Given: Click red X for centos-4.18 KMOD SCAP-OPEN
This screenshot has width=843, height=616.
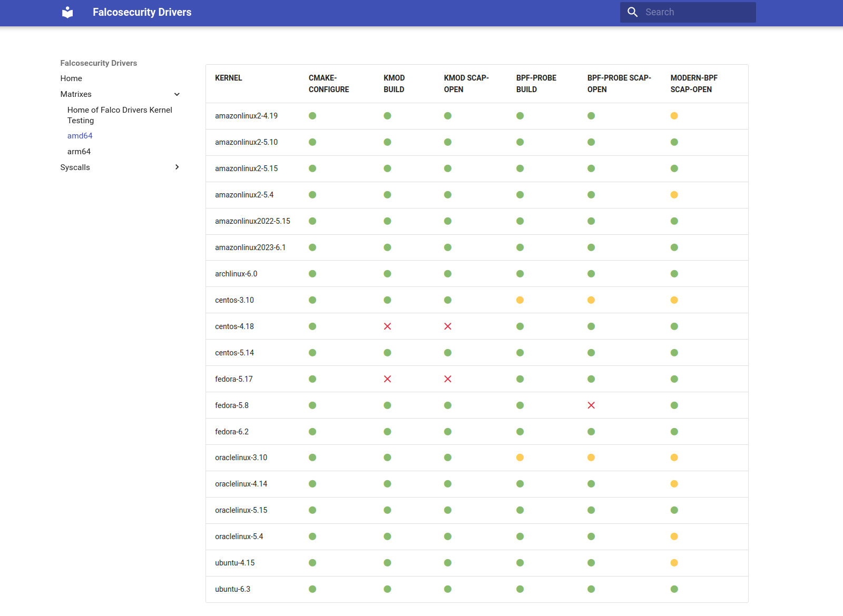Looking at the screenshot, I should [447, 326].
